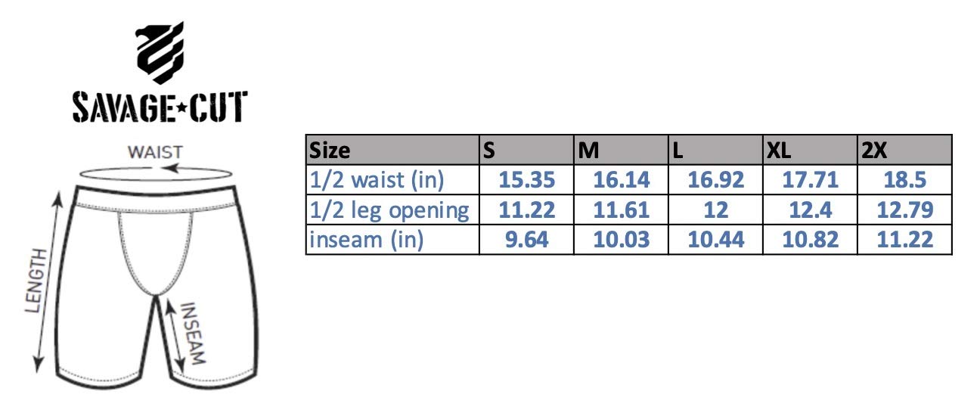The image size is (980, 413).
Task: Select the 2X size column header
Action: [x=904, y=150]
